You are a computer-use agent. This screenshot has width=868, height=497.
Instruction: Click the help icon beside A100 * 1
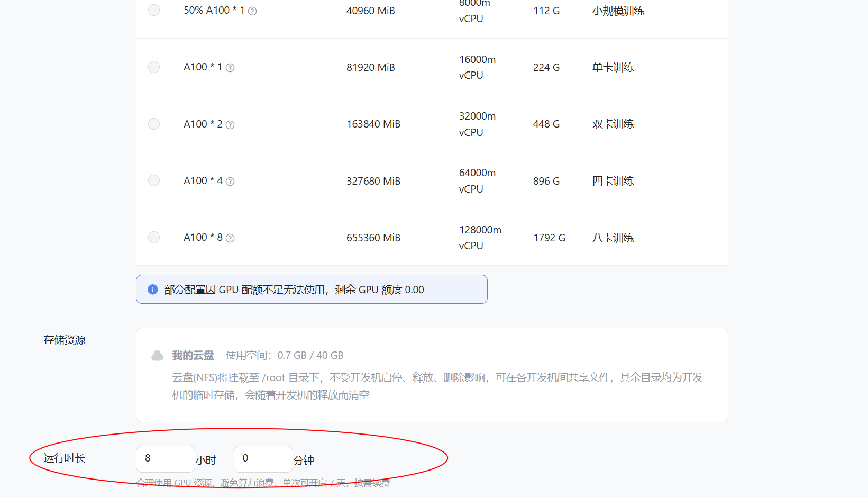[x=230, y=68]
